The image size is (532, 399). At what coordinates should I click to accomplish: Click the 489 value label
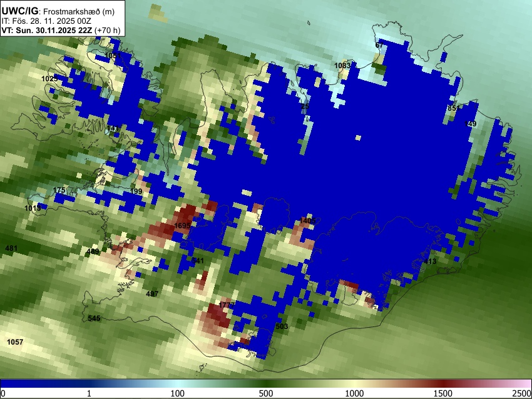[93, 251]
